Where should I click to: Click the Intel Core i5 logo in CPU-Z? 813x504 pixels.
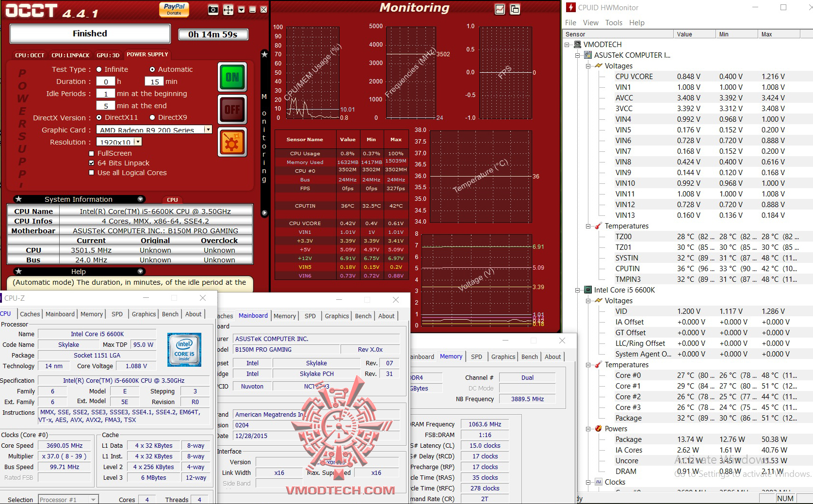(184, 349)
